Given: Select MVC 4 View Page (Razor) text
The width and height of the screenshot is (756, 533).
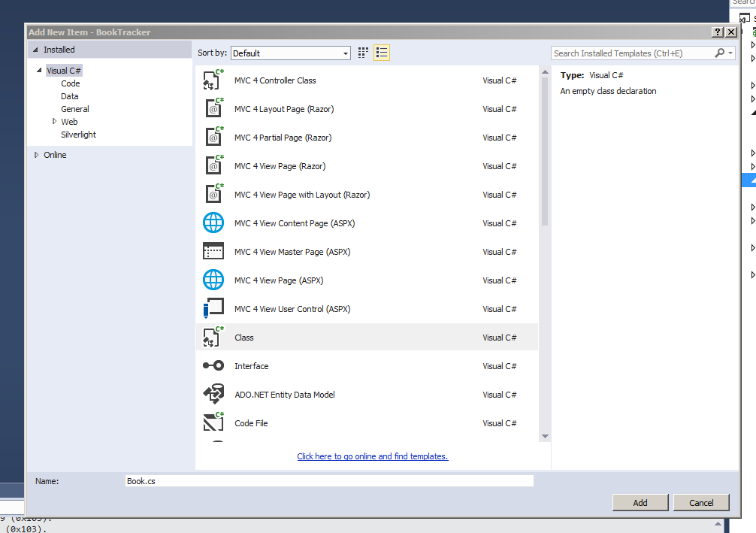Looking at the screenshot, I should [280, 166].
